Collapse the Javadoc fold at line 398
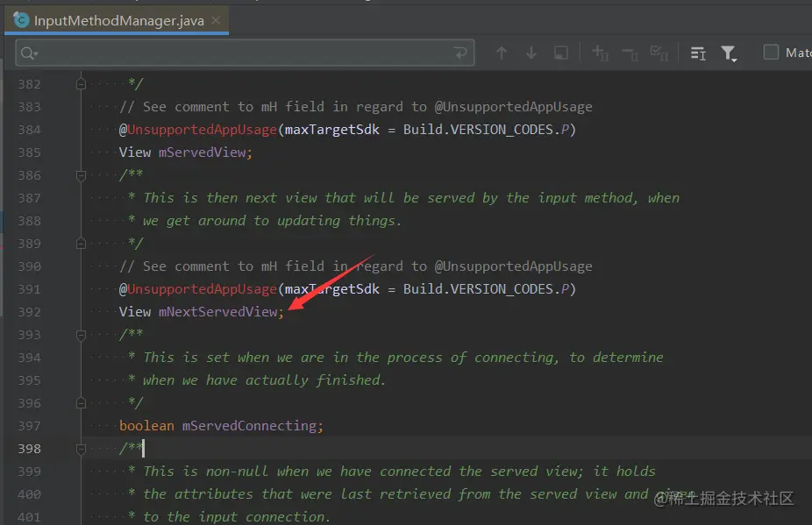Screen dimensions: 812x525 click(x=81, y=449)
